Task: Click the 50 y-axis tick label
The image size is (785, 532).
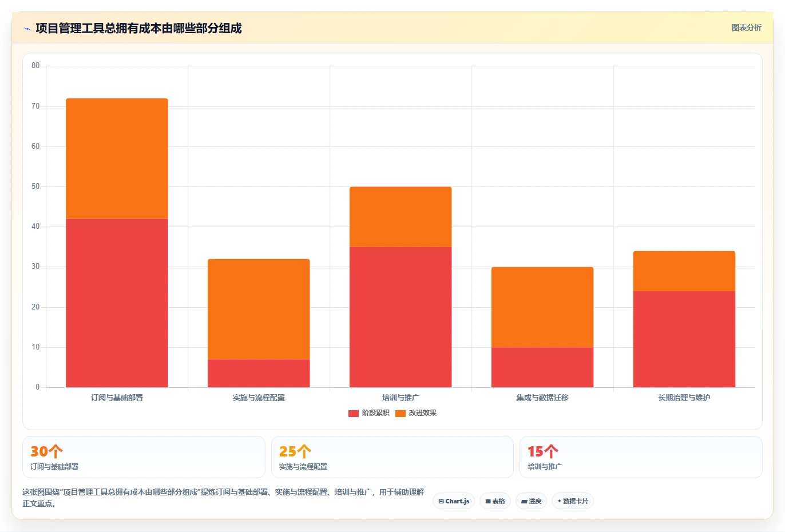Action: (x=35, y=186)
